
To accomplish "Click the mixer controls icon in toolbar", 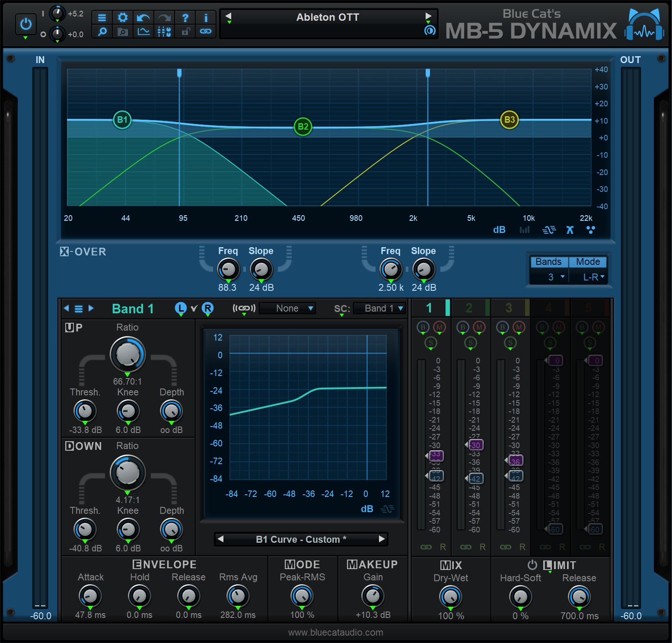I will point(164,32).
